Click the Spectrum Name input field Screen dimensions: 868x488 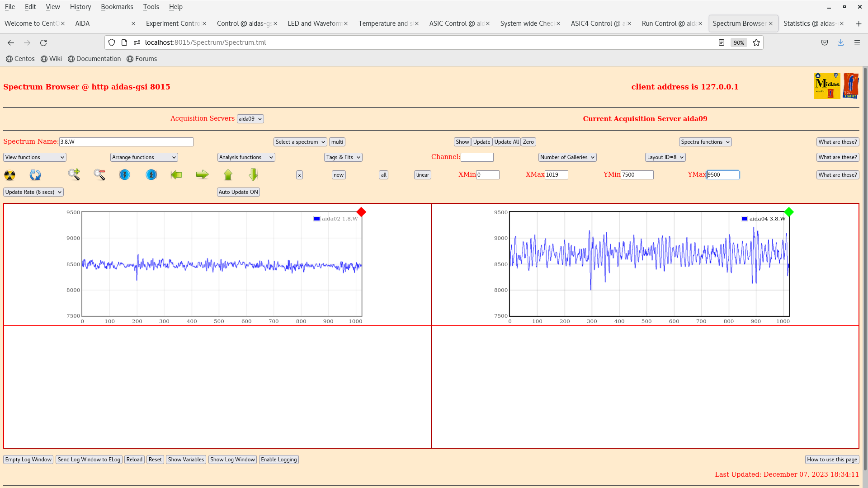126,142
